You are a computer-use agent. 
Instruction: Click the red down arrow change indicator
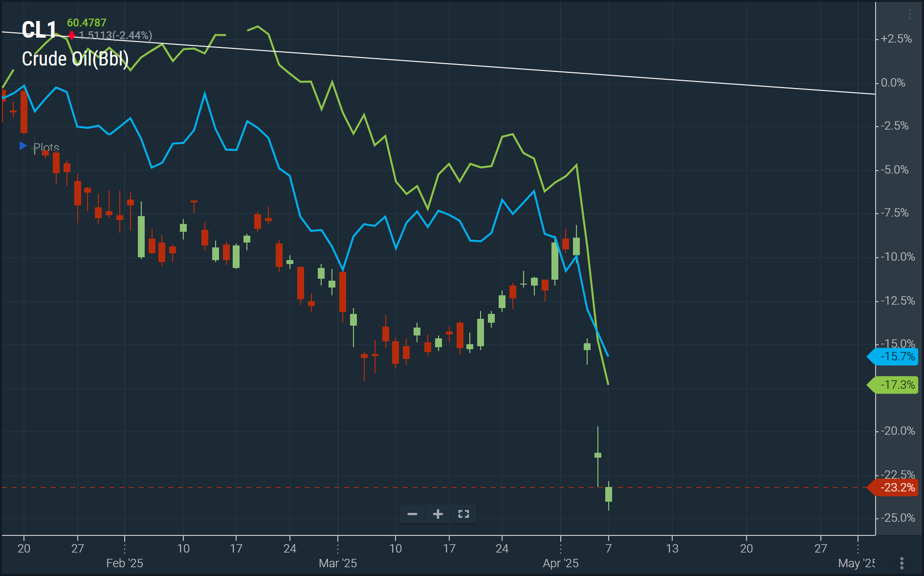point(72,36)
